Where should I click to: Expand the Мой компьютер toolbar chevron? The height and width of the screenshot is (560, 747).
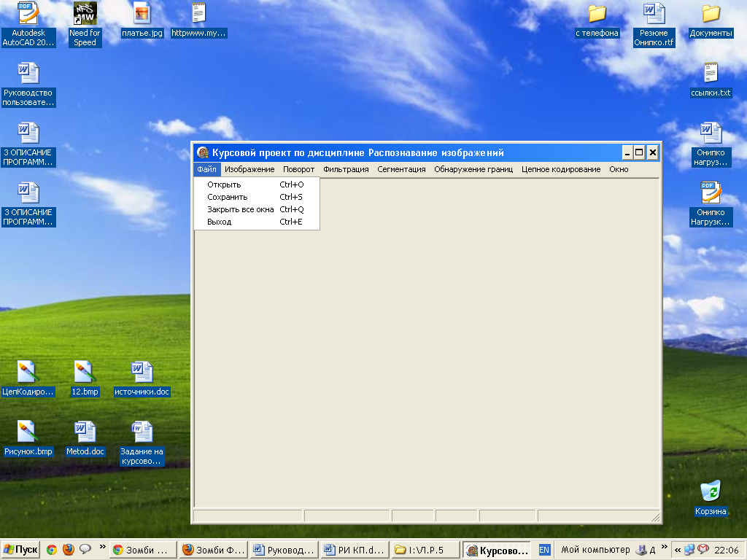[x=664, y=548]
